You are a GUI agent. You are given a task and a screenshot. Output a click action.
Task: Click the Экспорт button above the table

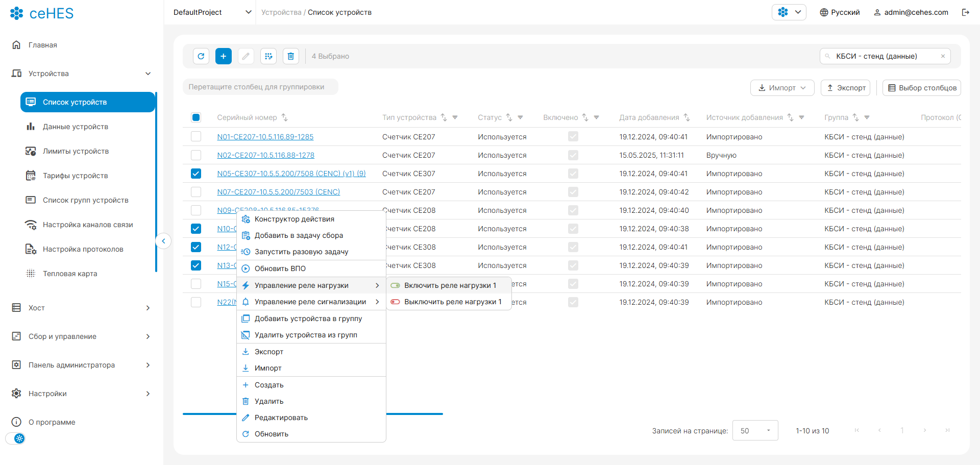coord(845,88)
